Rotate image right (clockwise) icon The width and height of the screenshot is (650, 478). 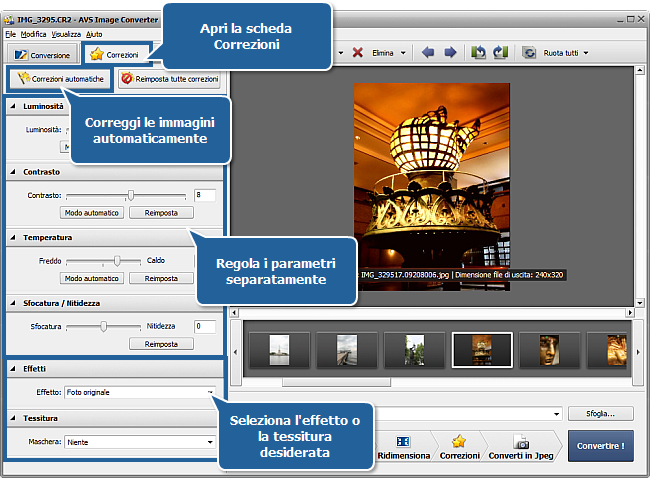498,52
